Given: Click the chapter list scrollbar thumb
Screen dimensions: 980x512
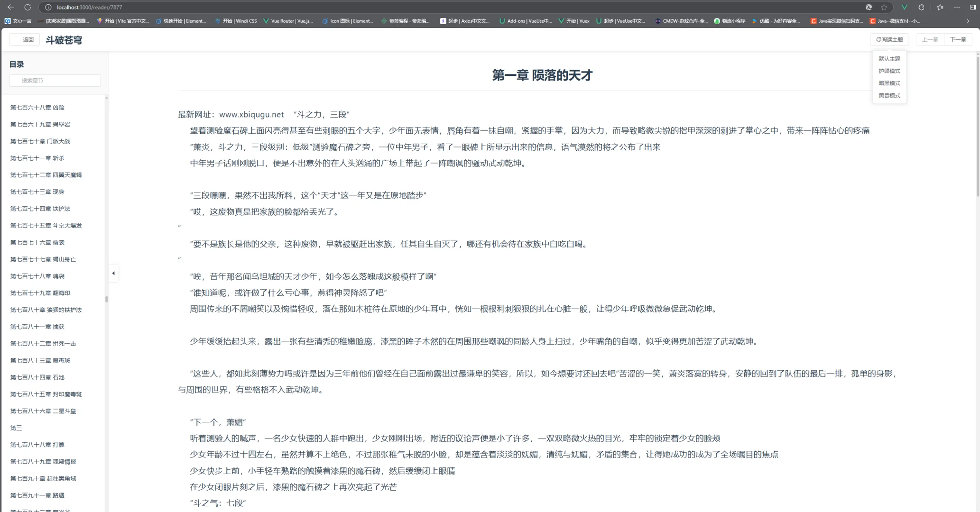Looking at the screenshot, I should point(106,299).
